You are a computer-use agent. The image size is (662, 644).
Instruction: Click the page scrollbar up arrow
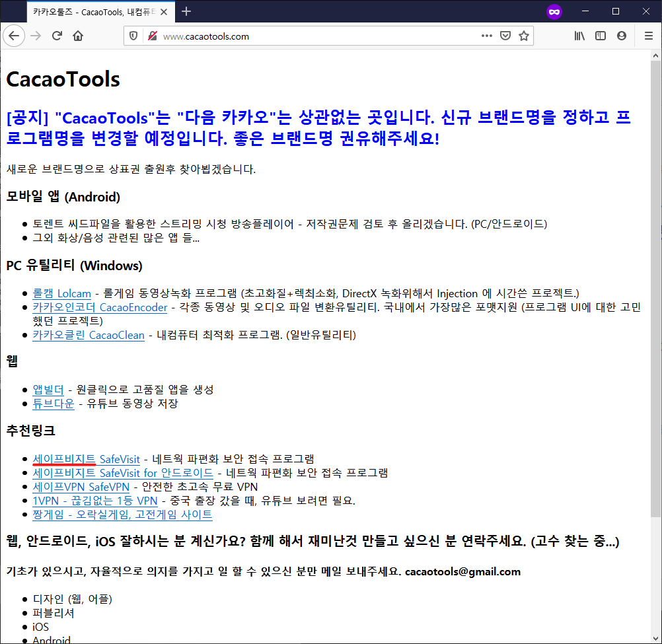click(x=655, y=55)
